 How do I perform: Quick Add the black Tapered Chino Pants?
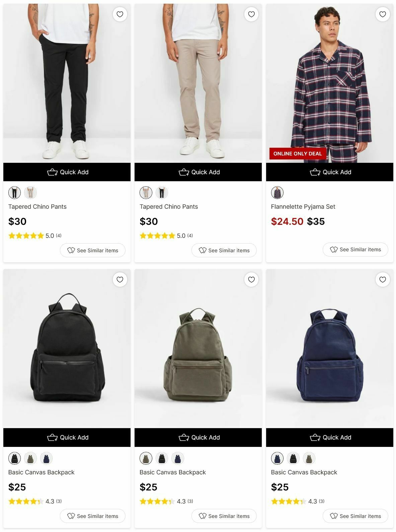point(67,172)
